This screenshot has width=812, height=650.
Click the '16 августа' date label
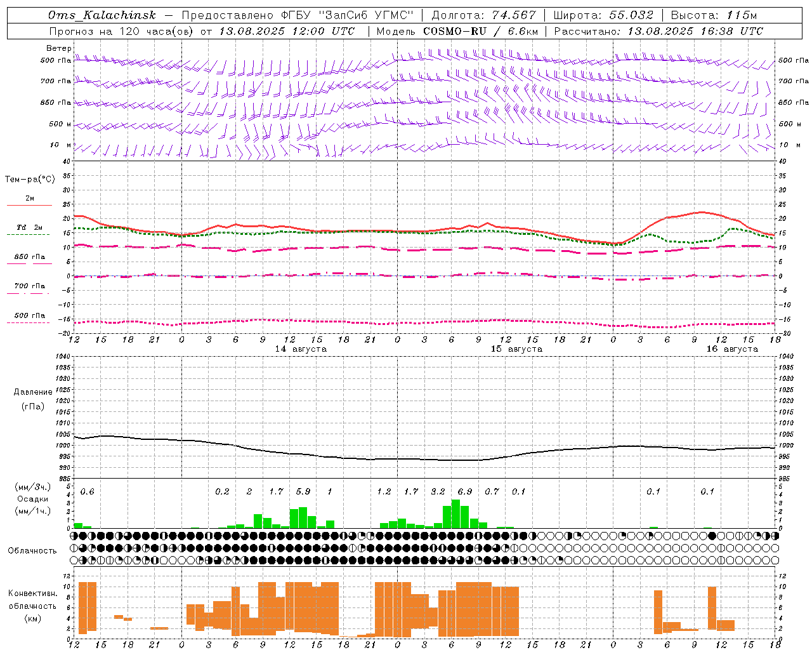click(732, 349)
